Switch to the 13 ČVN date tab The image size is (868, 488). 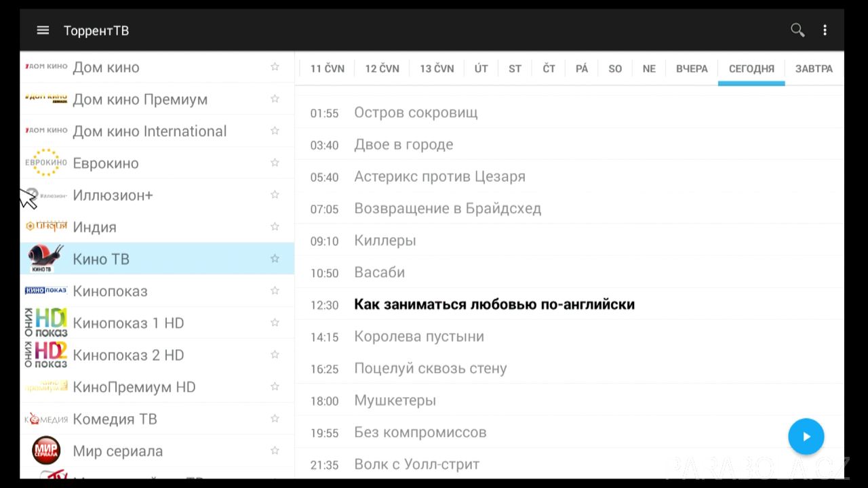tap(437, 68)
